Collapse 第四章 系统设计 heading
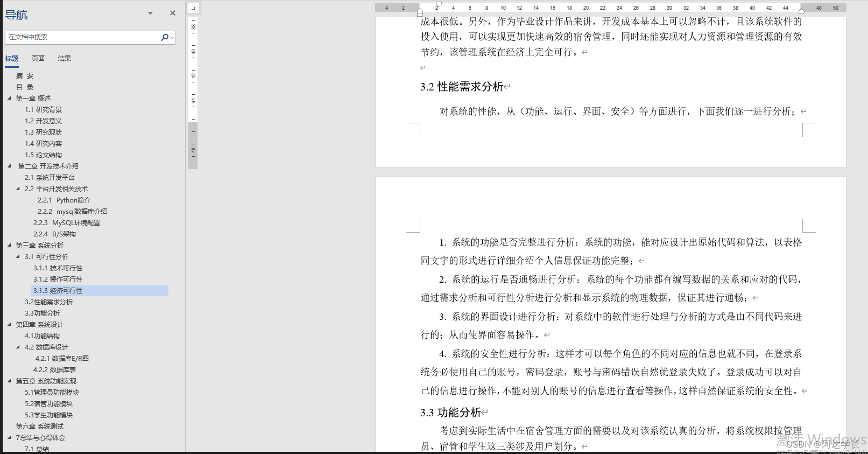This screenshot has height=454, width=868. point(9,324)
